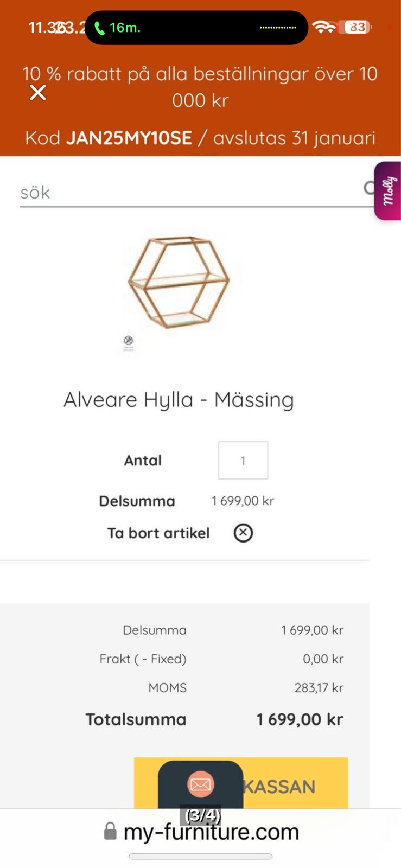Open the envelope contact widget
This screenshot has height=868, width=401.
[200, 784]
